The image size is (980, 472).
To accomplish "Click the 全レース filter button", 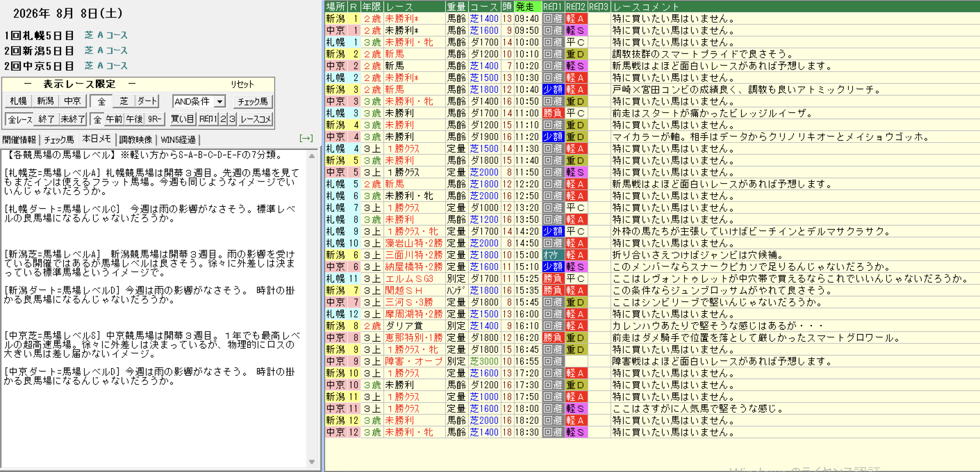I will point(20,119).
